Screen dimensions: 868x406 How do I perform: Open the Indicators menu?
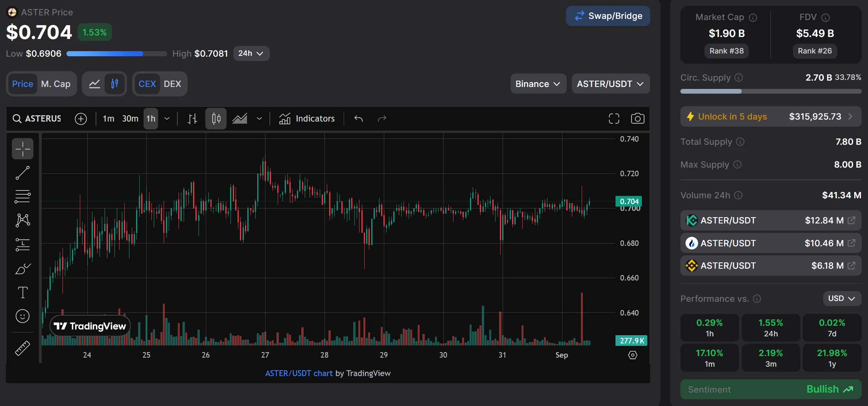(x=307, y=118)
